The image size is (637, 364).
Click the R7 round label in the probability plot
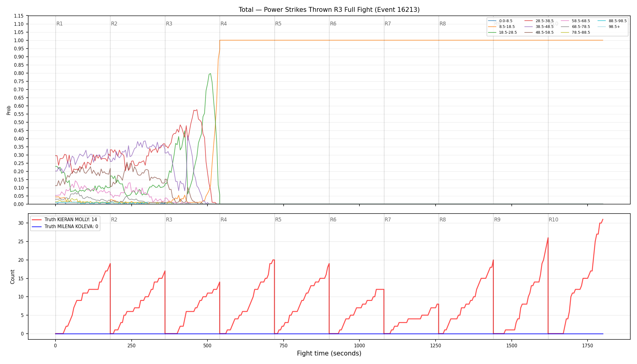pos(388,24)
